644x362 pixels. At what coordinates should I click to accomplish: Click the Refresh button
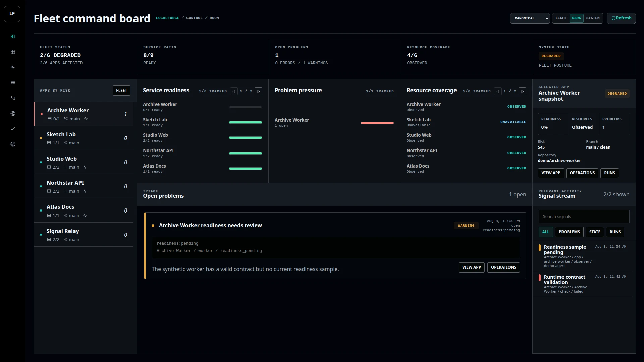(621, 18)
